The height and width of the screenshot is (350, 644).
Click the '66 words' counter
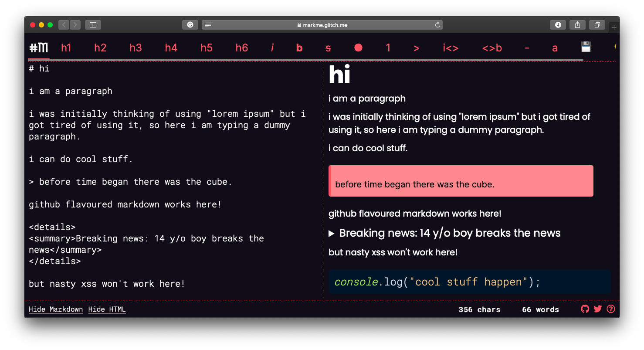point(540,309)
